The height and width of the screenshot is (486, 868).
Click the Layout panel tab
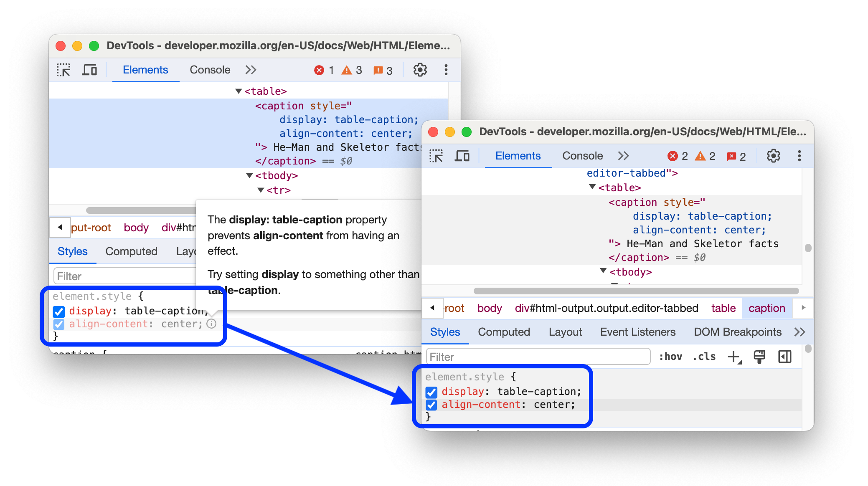coord(565,332)
